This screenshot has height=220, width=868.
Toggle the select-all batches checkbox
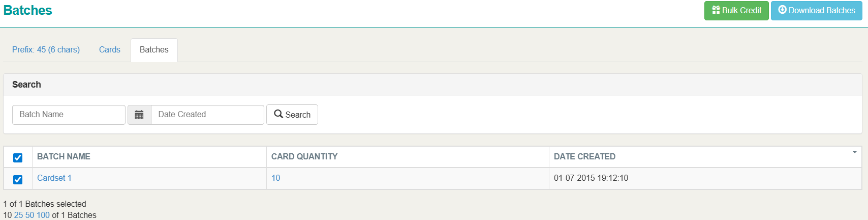18,157
